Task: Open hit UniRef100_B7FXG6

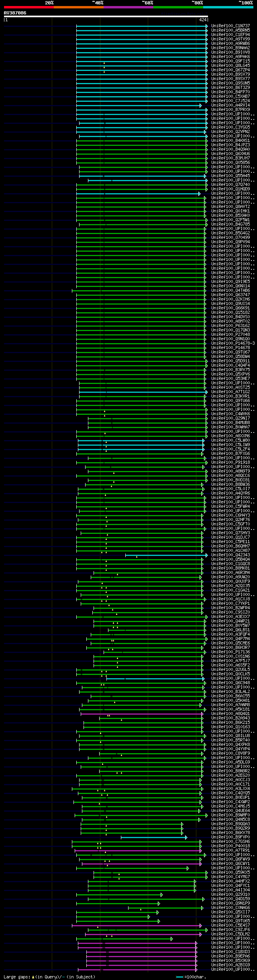Action: [x=230, y=454]
